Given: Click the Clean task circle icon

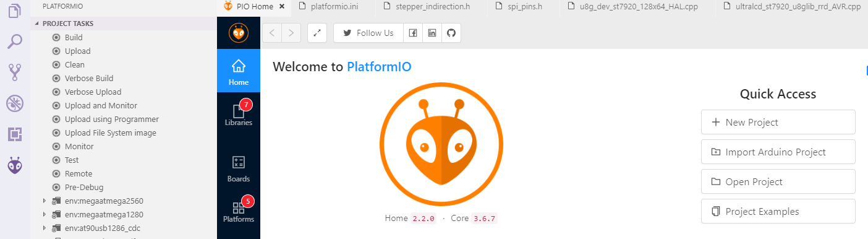Looking at the screenshot, I should pyautogui.click(x=56, y=65).
